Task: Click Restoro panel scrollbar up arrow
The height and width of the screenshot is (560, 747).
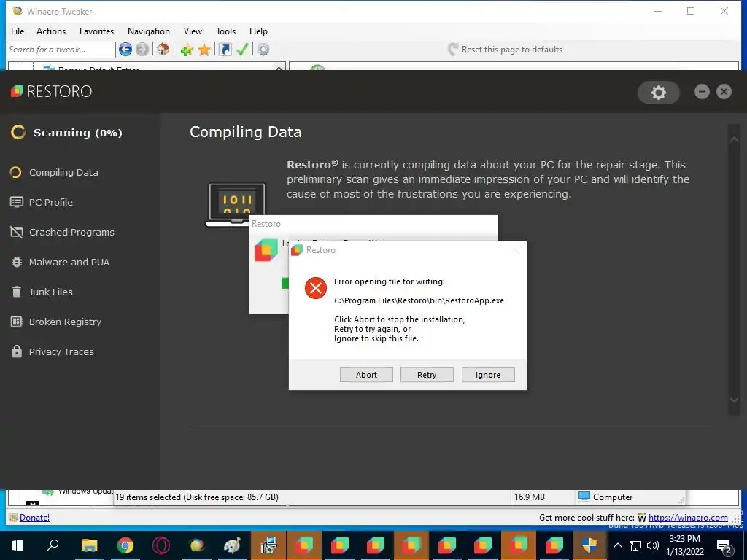Action: 734,139
